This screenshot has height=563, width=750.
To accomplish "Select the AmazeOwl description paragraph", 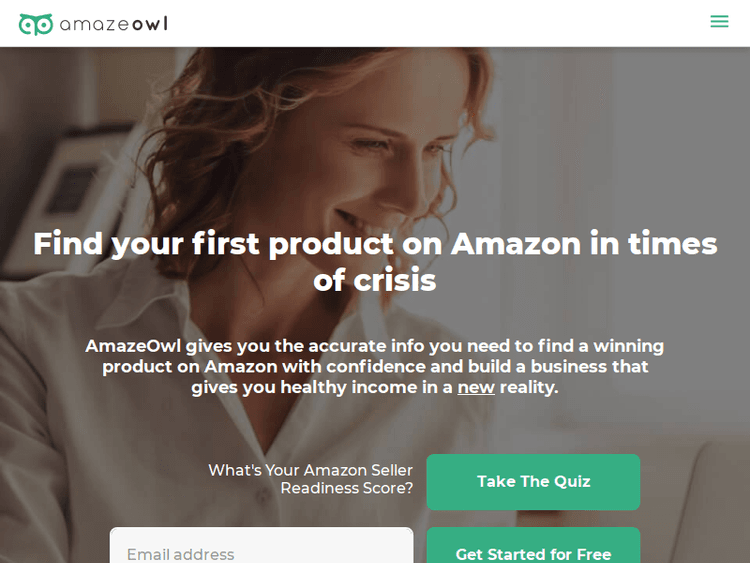I will [375, 366].
